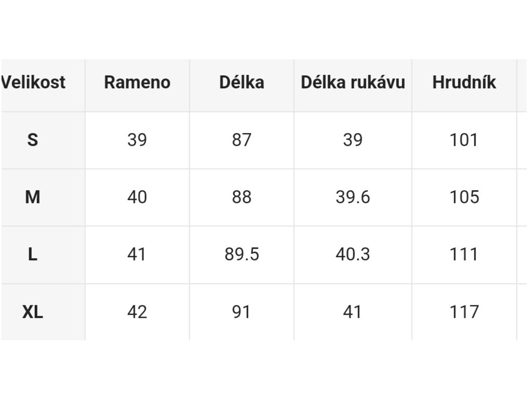Select Délka rukávu value 39.6
This screenshot has width=532, height=399.
point(353,197)
